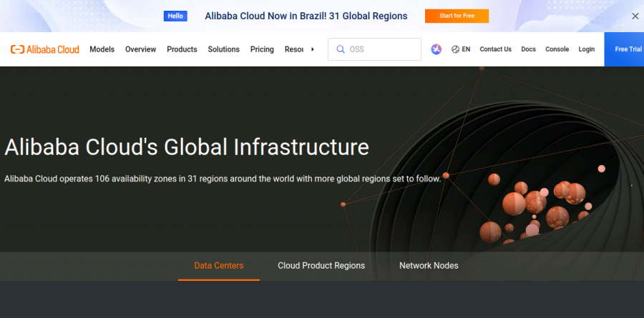
Task: Click the globe language icon
Action: pyautogui.click(x=455, y=49)
